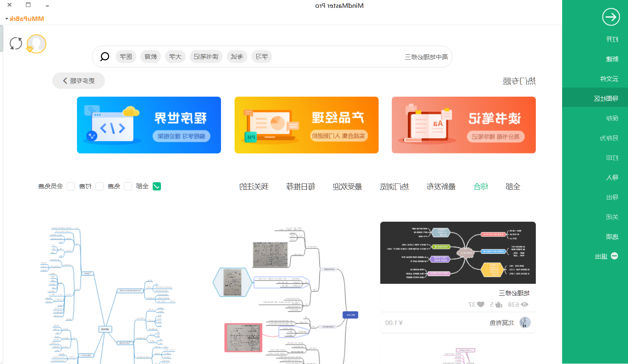Click the 热门专题 heading
The image size is (628, 364).
(519, 81)
